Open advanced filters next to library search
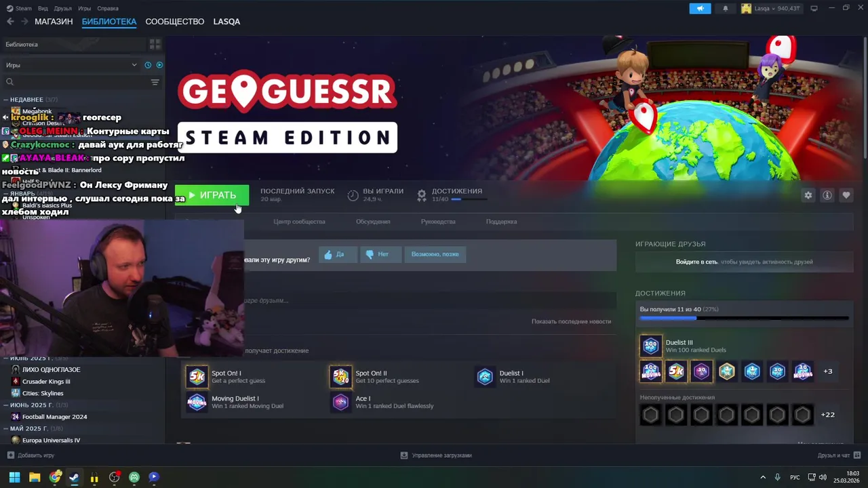Screen dimensions: 868x488 [155, 82]
